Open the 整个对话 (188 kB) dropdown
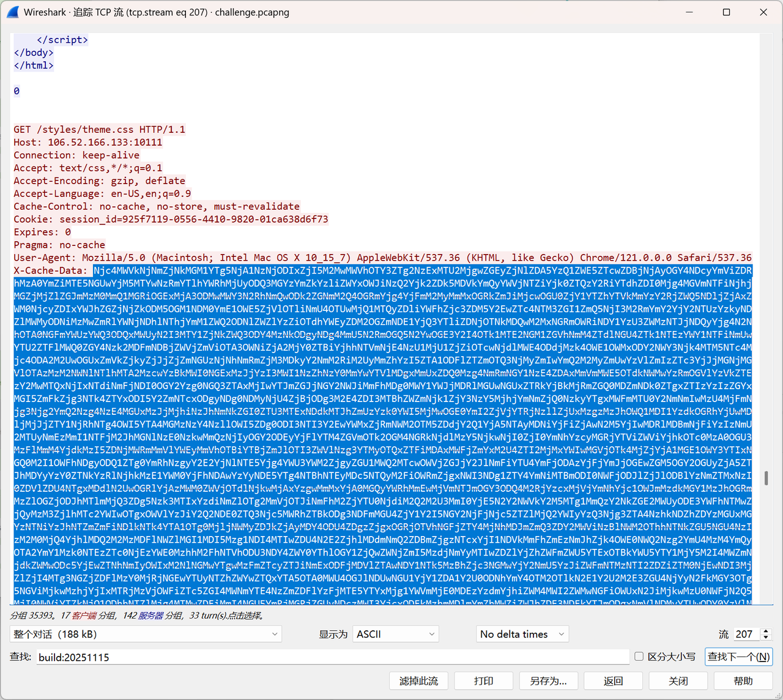 [146, 634]
